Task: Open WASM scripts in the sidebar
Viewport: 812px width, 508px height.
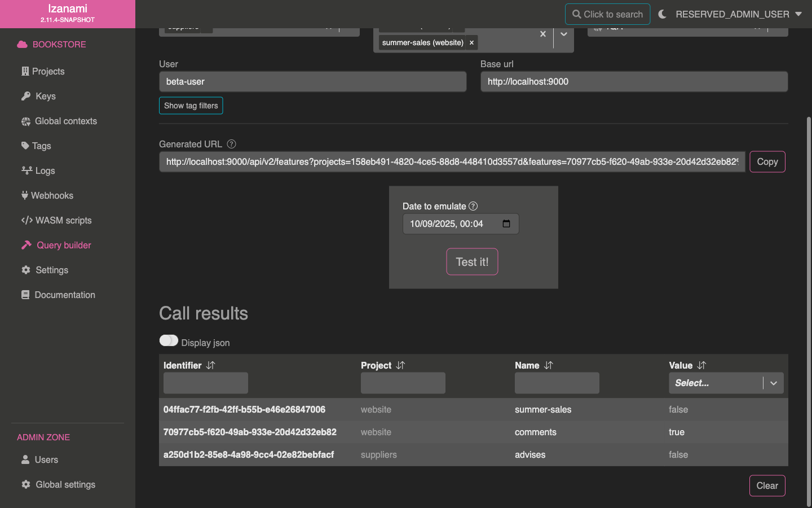Action: tap(63, 220)
